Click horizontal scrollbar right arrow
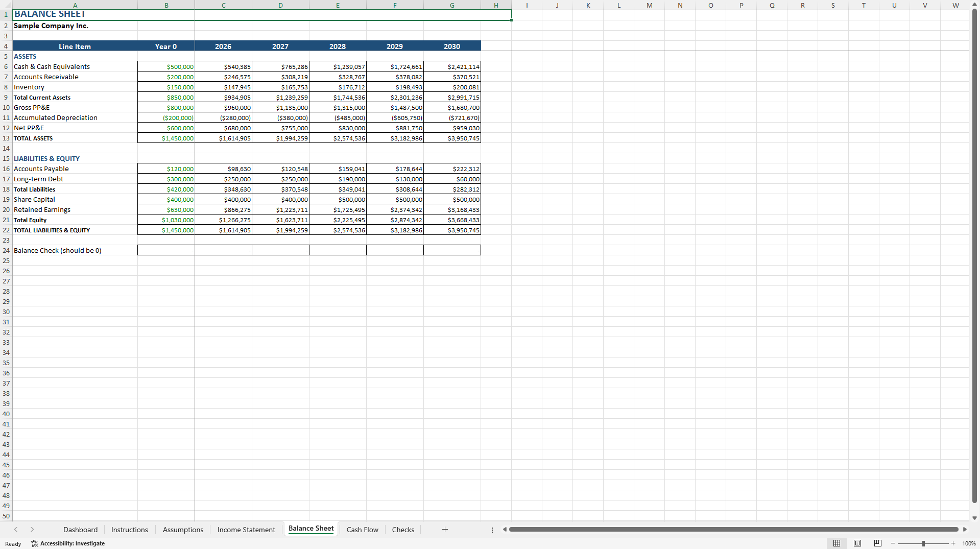980x549 pixels. (965, 530)
